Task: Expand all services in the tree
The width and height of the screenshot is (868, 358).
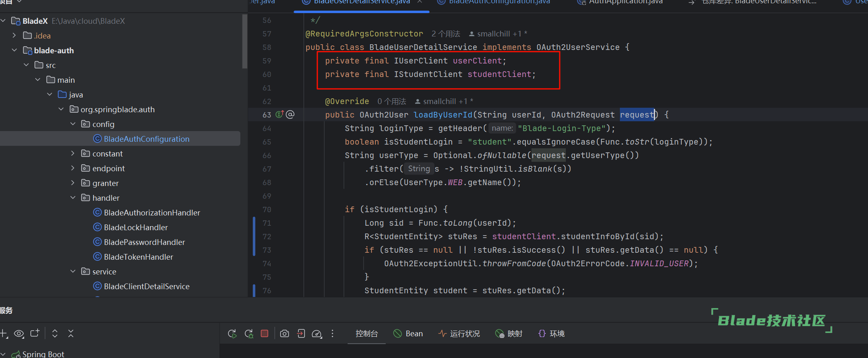Action: pyautogui.click(x=55, y=333)
